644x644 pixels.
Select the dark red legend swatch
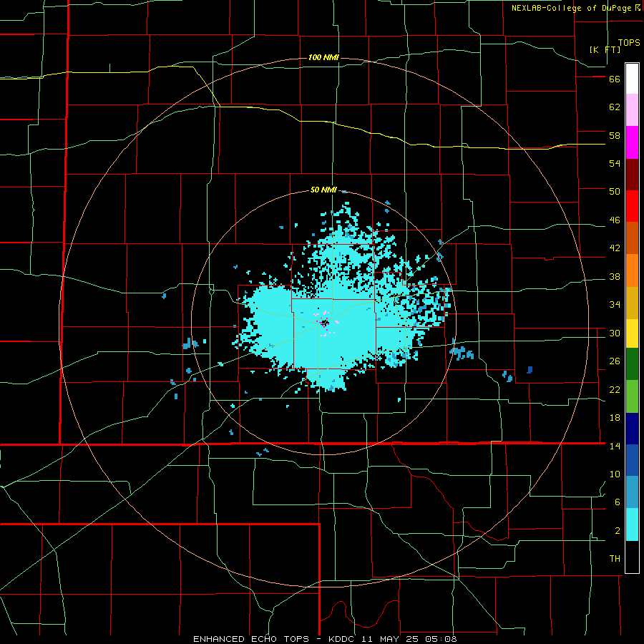(632, 175)
